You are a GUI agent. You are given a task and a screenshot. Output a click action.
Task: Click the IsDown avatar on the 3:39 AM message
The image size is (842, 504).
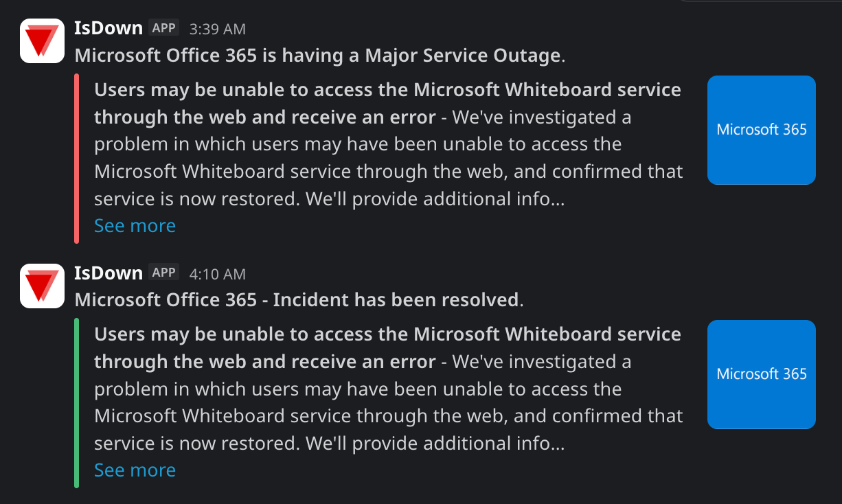click(42, 41)
